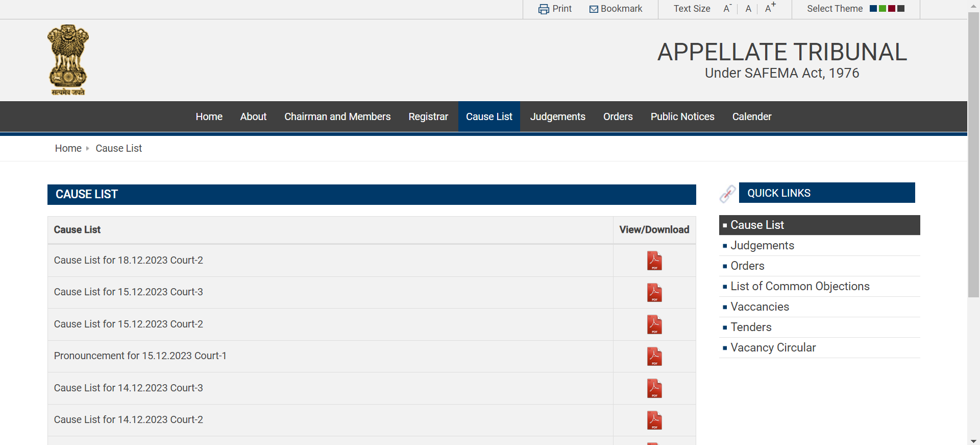Screen dimensions: 980x445
Task: Open Pronouncement 15.12.2023 Court-1 PDF icon
Action: [654, 357]
